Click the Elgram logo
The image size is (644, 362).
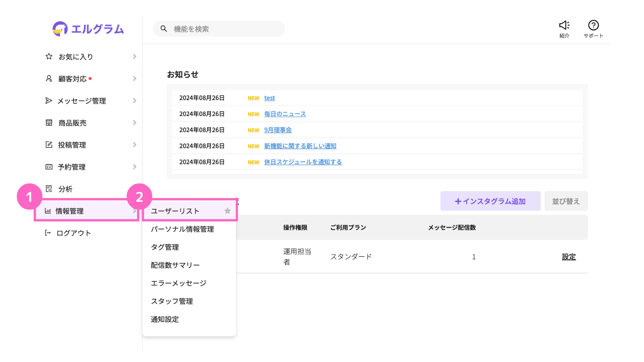coord(88,29)
